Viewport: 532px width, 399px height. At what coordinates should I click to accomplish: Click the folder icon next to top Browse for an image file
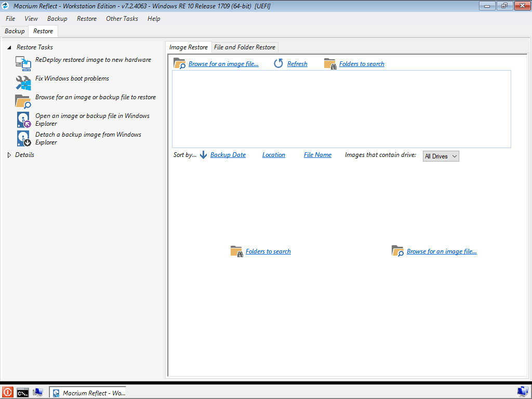point(179,63)
